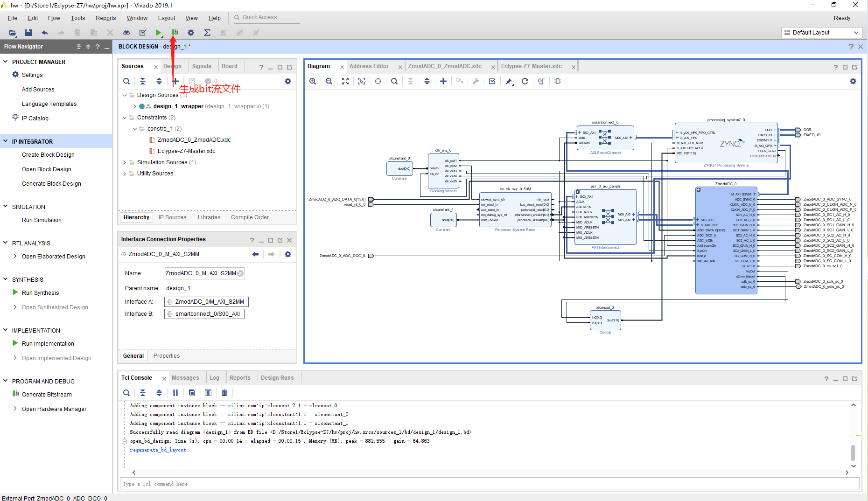Select the ZYNQ processing_system7_0 block
868x501 pixels.
coord(726,143)
